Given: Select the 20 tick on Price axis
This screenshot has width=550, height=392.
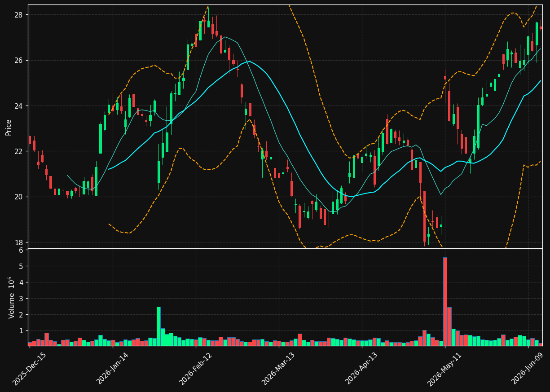Looking at the screenshot, I should tap(18, 197).
